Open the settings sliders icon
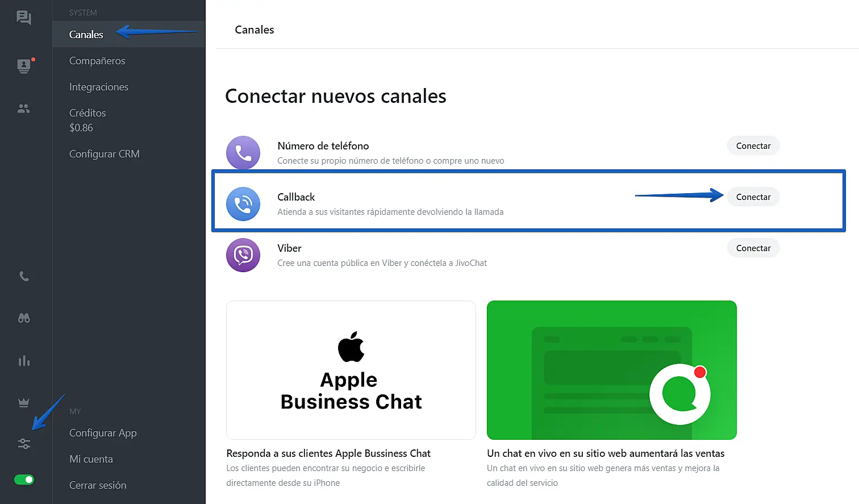859x504 pixels. [x=24, y=444]
